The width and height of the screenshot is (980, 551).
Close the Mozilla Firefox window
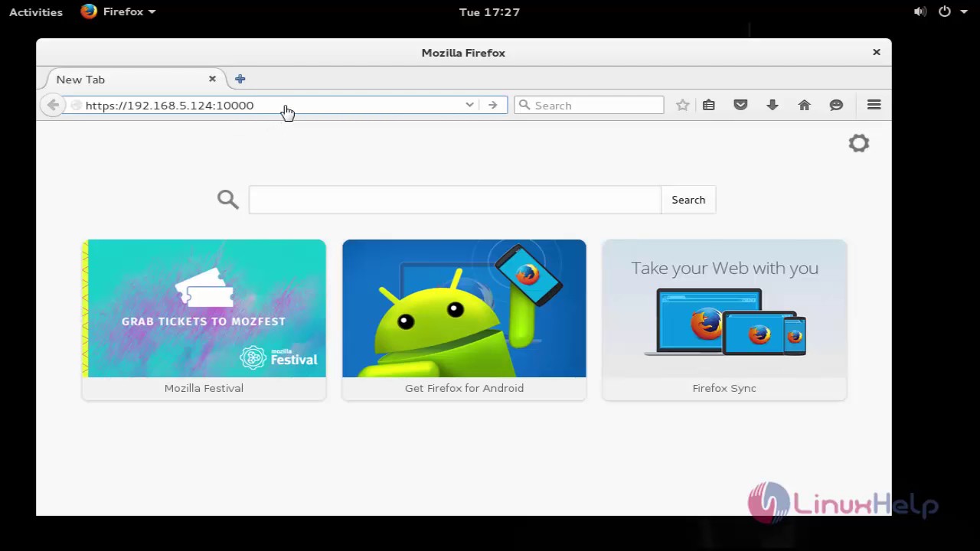point(876,52)
